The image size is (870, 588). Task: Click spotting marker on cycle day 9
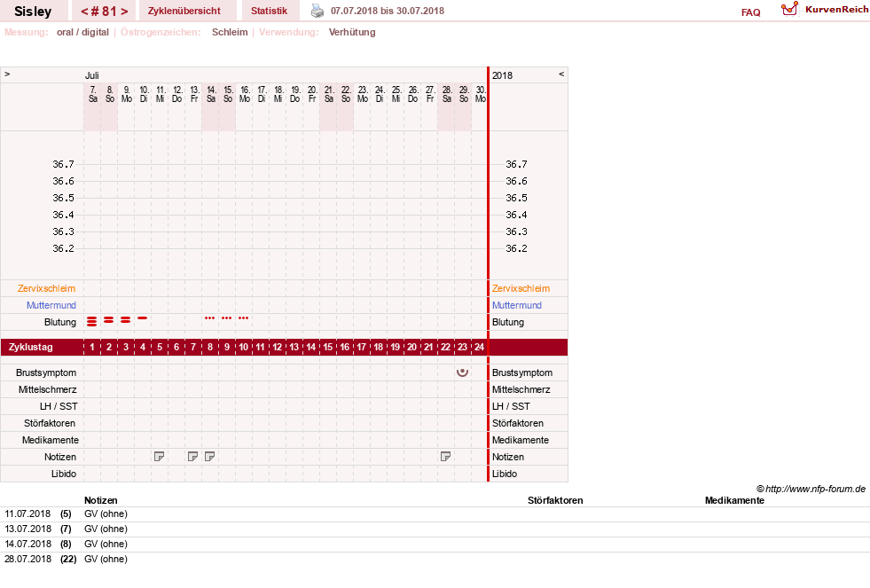coord(226,318)
